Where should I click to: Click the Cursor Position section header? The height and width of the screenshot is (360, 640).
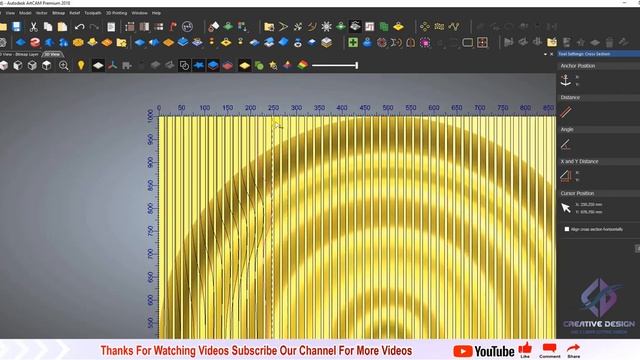[x=598, y=193]
